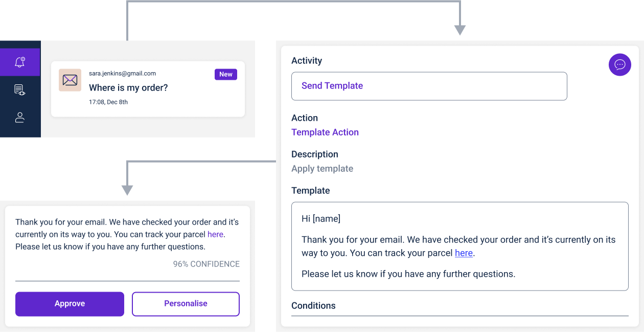Select the Template Action link
This screenshot has width=644, height=332.
point(325,132)
